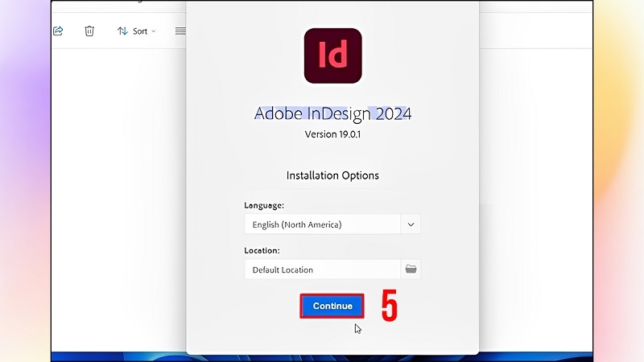Click the Language: label
The width and height of the screenshot is (644, 362).
pyautogui.click(x=264, y=205)
